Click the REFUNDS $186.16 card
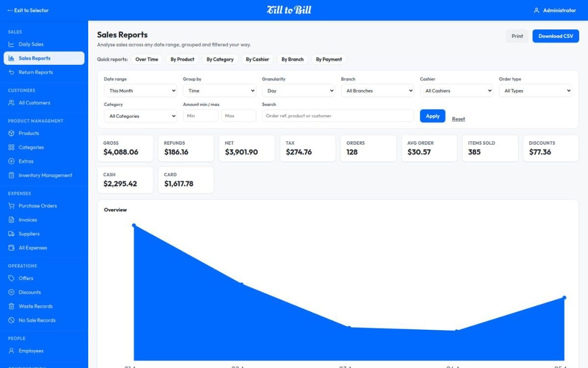 pyautogui.click(x=186, y=148)
